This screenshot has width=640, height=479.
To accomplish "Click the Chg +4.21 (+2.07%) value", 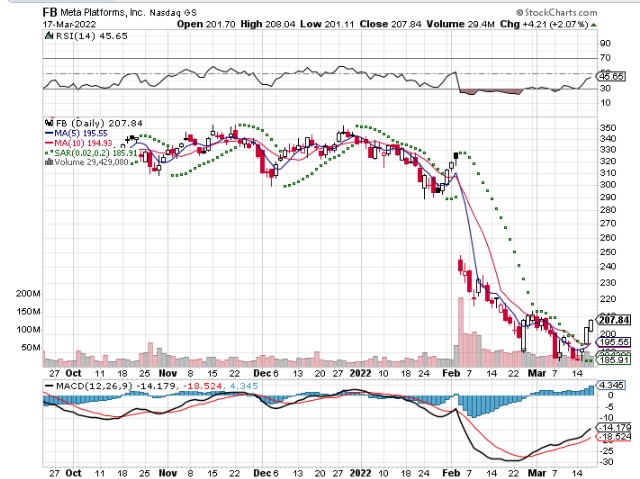I will click(544, 24).
